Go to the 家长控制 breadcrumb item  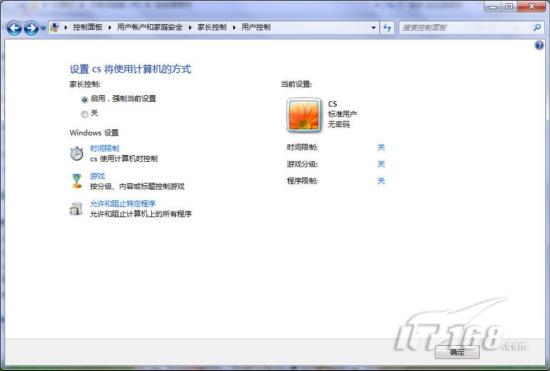pyautogui.click(x=212, y=27)
